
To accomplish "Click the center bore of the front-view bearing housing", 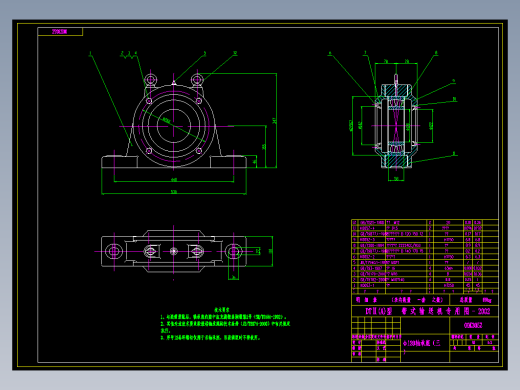I will (x=173, y=126).
